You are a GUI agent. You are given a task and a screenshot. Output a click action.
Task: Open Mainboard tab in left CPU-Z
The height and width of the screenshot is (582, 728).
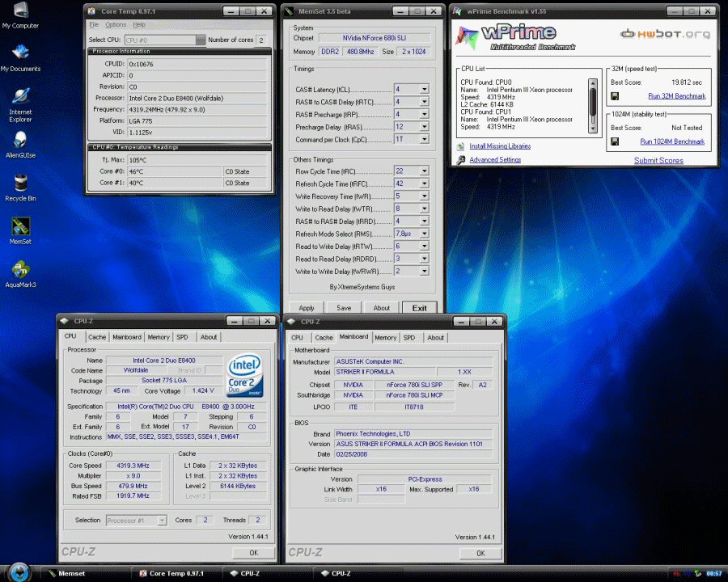[x=127, y=337]
